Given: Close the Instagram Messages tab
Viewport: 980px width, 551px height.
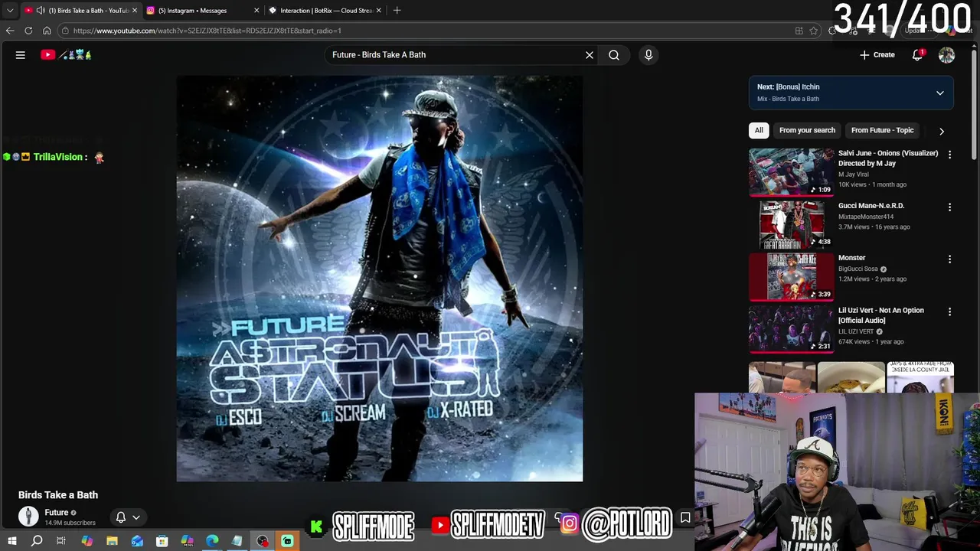Looking at the screenshot, I should point(256,11).
